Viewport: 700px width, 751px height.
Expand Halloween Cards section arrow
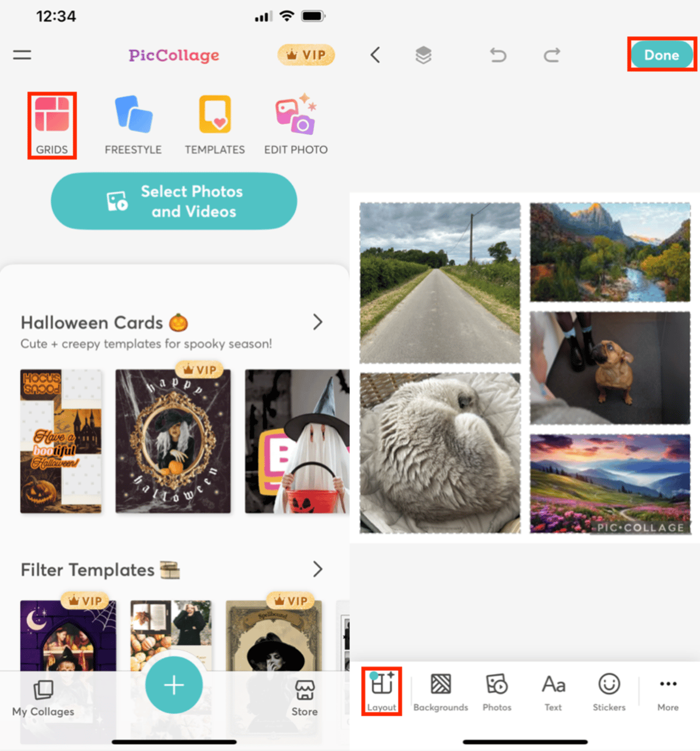[x=317, y=322]
